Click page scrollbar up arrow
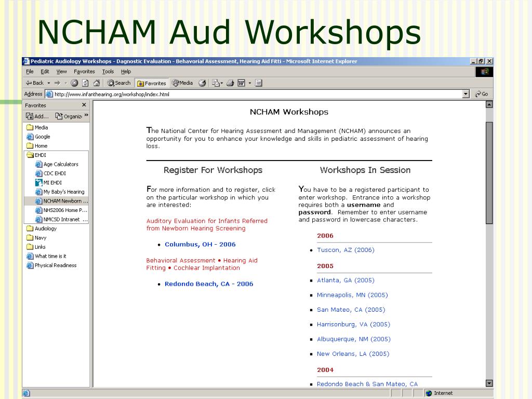This screenshot has height=399, width=532. pos(489,104)
